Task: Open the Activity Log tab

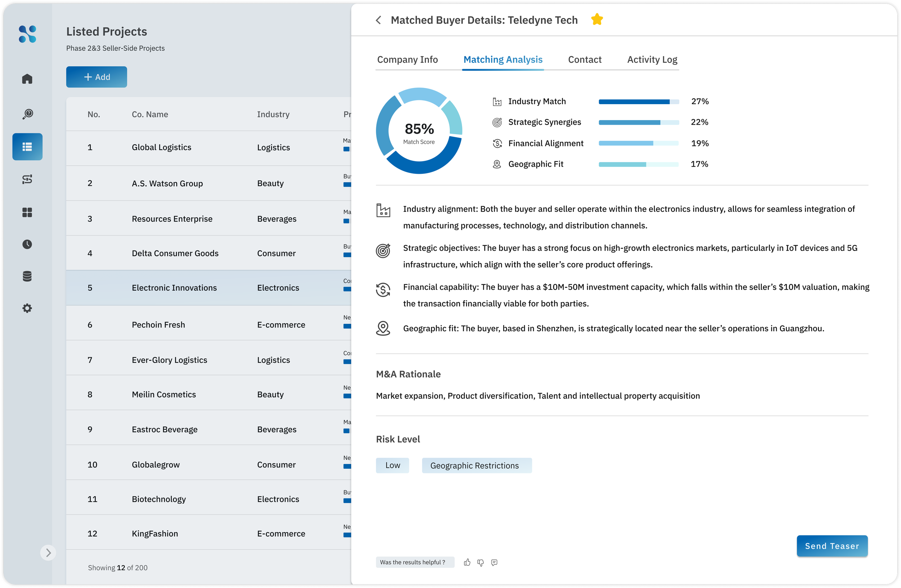Action: [x=652, y=59]
